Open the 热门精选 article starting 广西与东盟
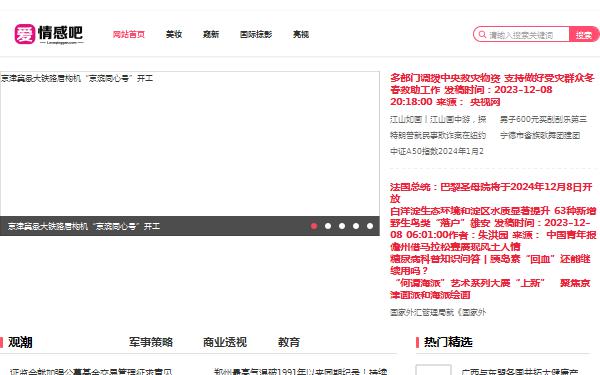The width and height of the screenshot is (600, 375). coord(520,372)
